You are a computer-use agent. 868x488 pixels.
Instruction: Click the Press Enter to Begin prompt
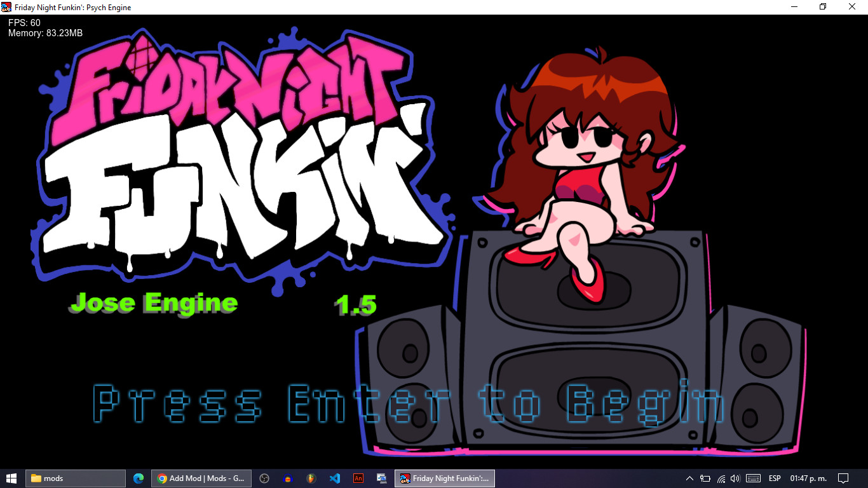pos(409,403)
